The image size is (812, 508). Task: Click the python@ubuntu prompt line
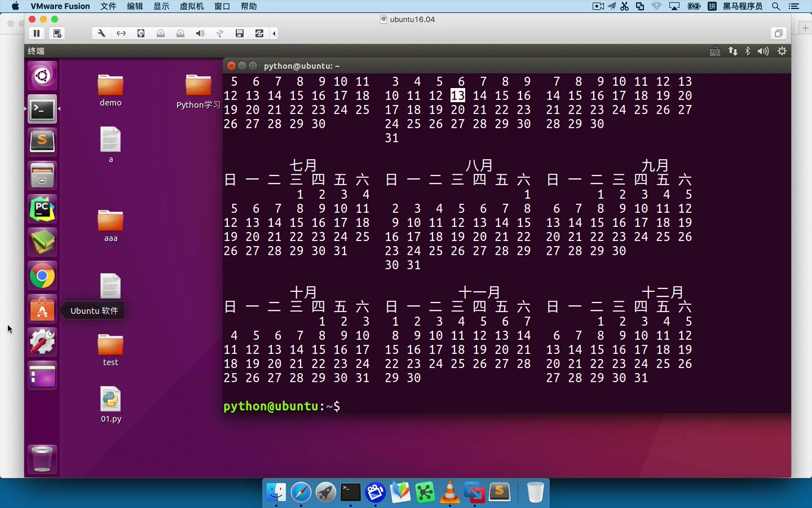pos(282,406)
